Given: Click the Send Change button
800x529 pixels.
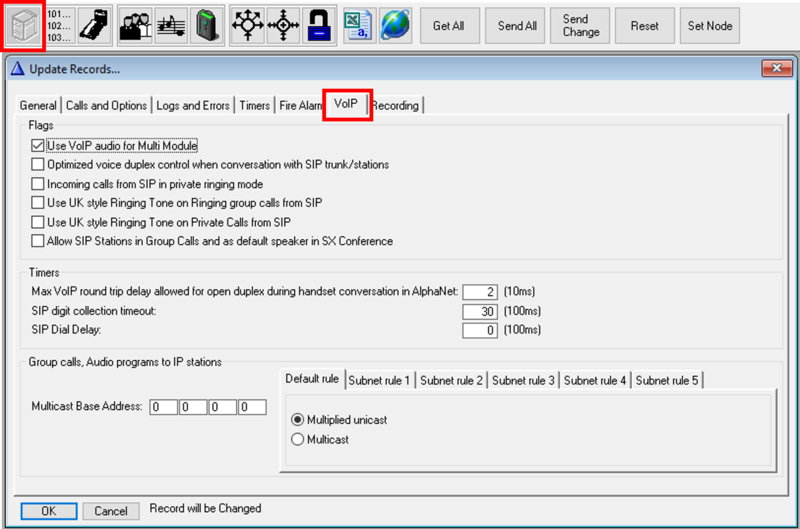Looking at the screenshot, I should point(581,26).
